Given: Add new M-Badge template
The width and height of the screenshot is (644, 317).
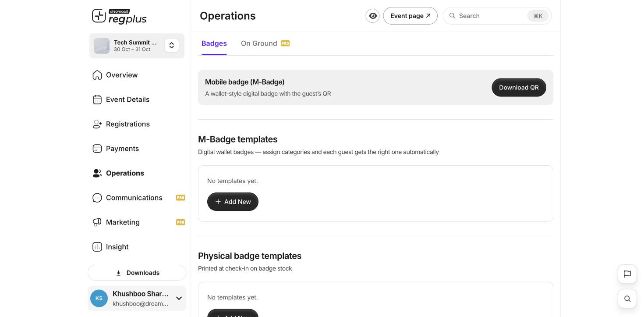Looking at the screenshot, I should click(x=233, y=202).
